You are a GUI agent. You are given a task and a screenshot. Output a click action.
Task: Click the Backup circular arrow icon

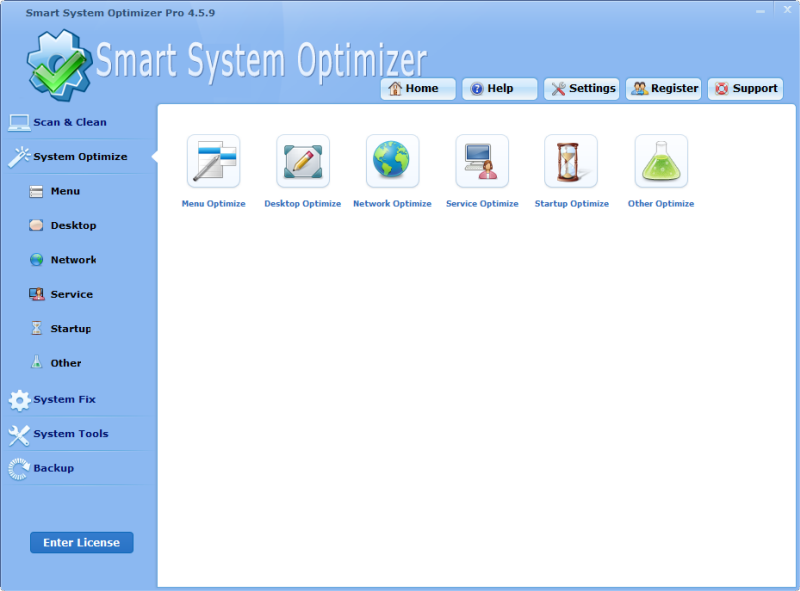pos(19,469)
